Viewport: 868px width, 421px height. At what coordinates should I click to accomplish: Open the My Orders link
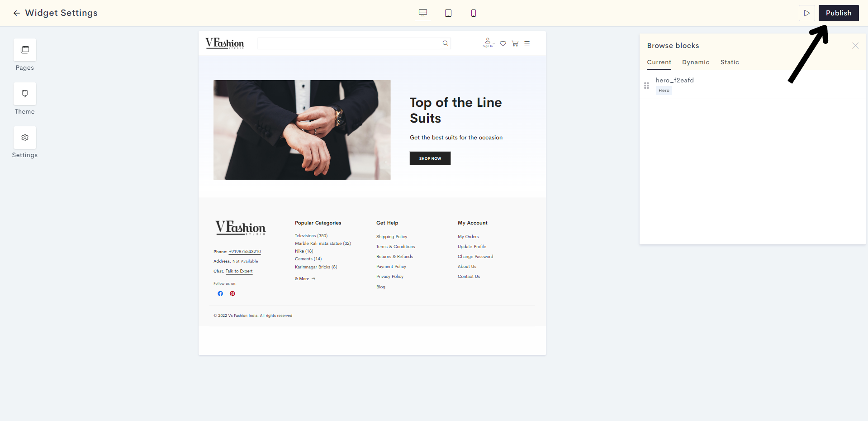tap(468, 237)
